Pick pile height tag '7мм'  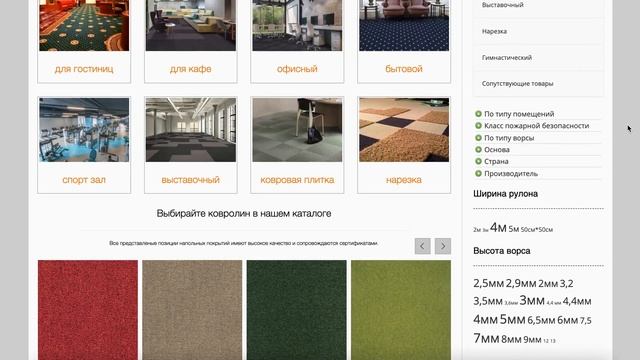[486, 338]
